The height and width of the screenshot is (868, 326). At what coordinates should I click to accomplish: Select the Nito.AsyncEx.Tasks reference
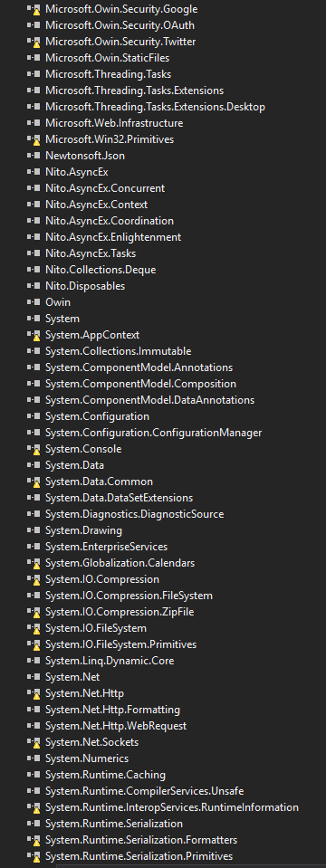pos(91,253)
